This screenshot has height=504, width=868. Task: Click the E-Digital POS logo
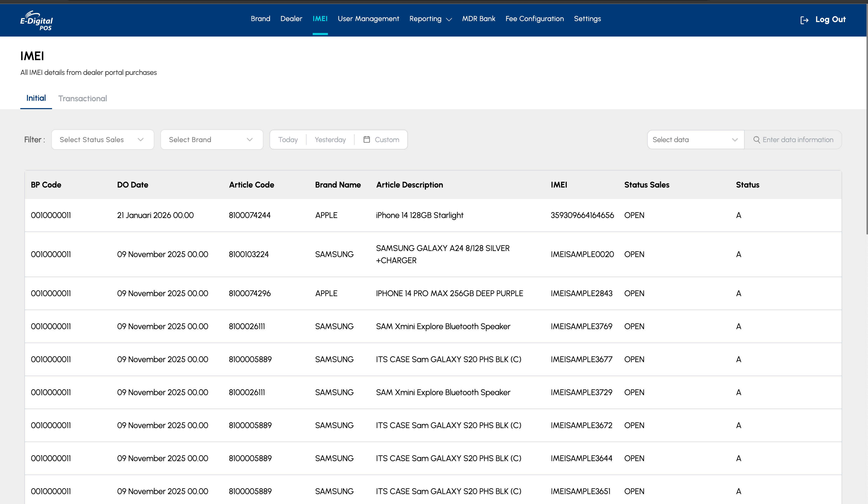click(x=37, y=21)
